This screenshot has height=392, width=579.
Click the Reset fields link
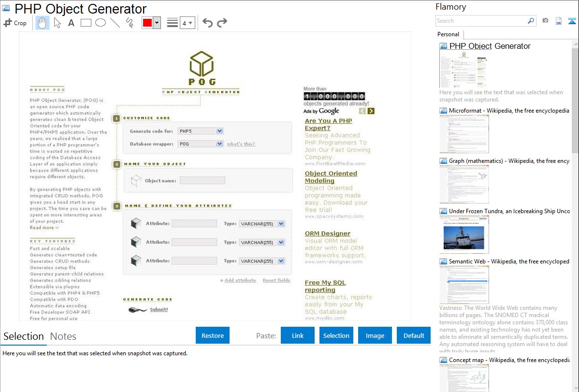coord(276,280)
